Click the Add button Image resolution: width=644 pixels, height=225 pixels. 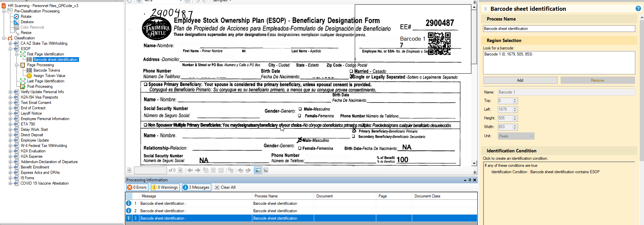click(x=520, y=80)
